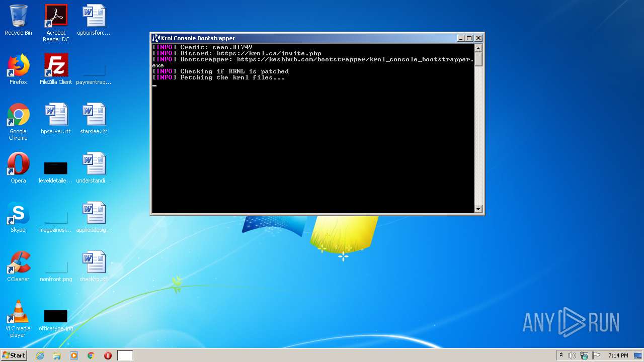This screenshot has height=362, width=644.
Task: Open Windows Media Player taskbar icon
Action: coord(74,355)
